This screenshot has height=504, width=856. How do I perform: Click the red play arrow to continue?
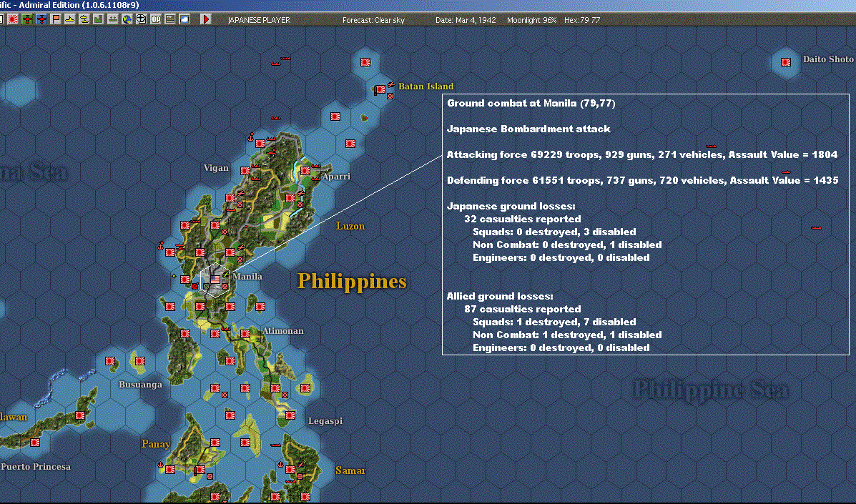point(206,19)
